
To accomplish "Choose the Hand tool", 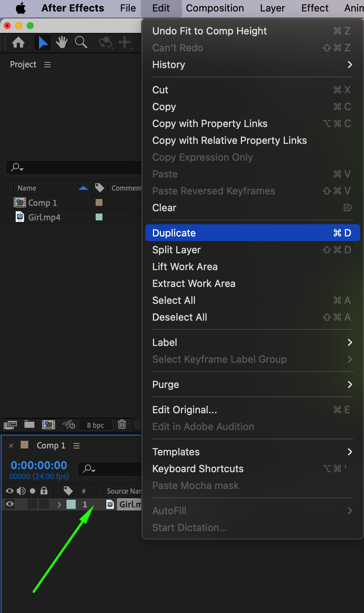I will coord(62,42).
